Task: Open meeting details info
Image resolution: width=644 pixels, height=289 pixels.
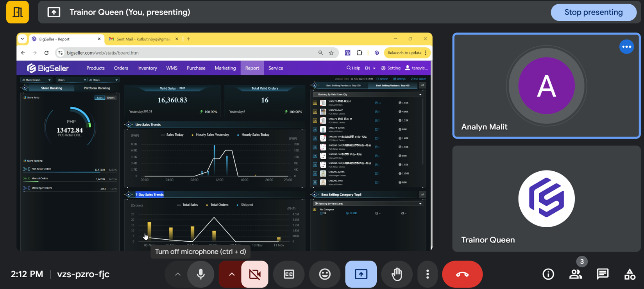Action: tap(548, 274)
